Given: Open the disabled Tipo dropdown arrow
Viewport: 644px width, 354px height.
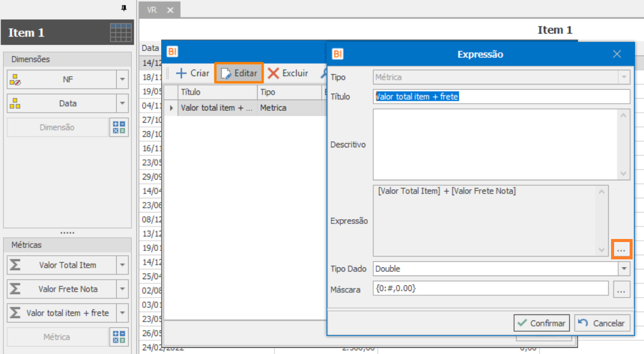Looking at the screenshot, I should point(624,77).
